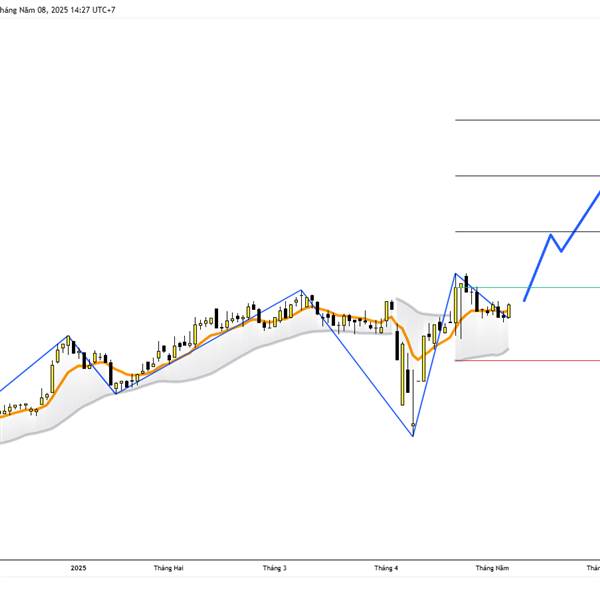Screen dimensions: 600x600
Task: Click the "Tháng 3" time axis label
Action: (x=274, y=568)
